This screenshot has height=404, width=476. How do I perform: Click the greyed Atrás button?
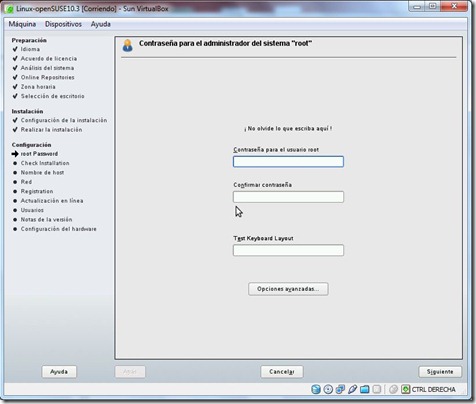click(130, 372)
